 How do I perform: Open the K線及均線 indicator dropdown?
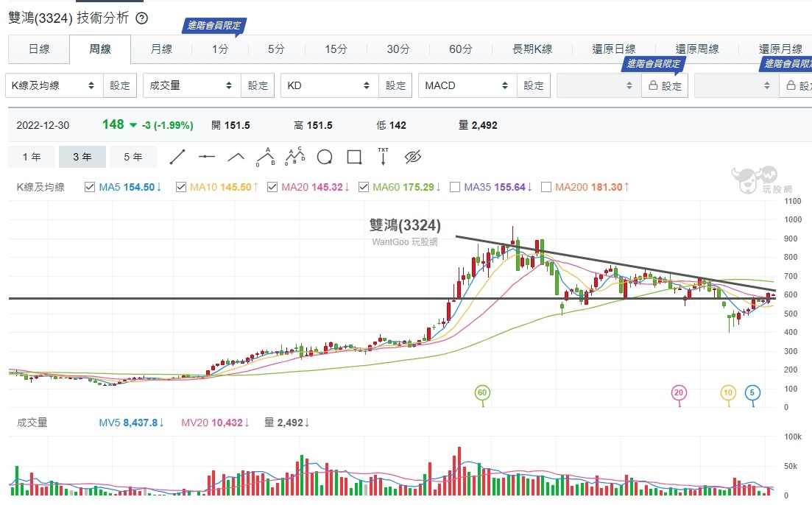pos(54,85)
